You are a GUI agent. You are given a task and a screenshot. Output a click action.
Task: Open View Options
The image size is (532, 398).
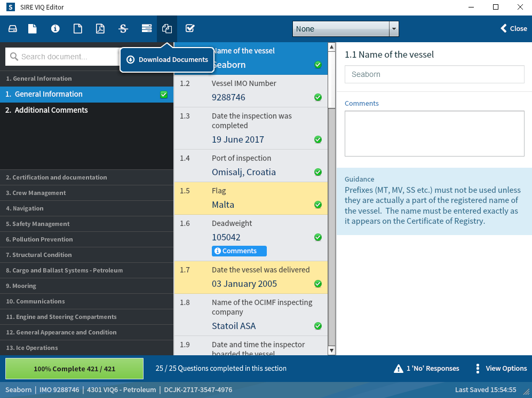click(502, 369)
